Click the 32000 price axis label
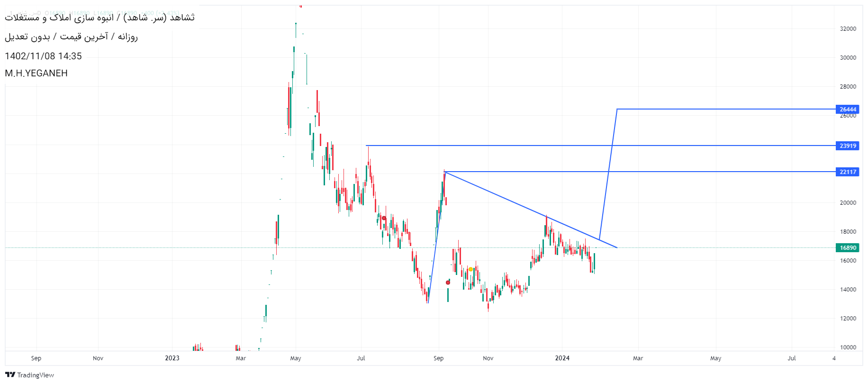Viewport: 868px width, 384px height. [848, 29]
